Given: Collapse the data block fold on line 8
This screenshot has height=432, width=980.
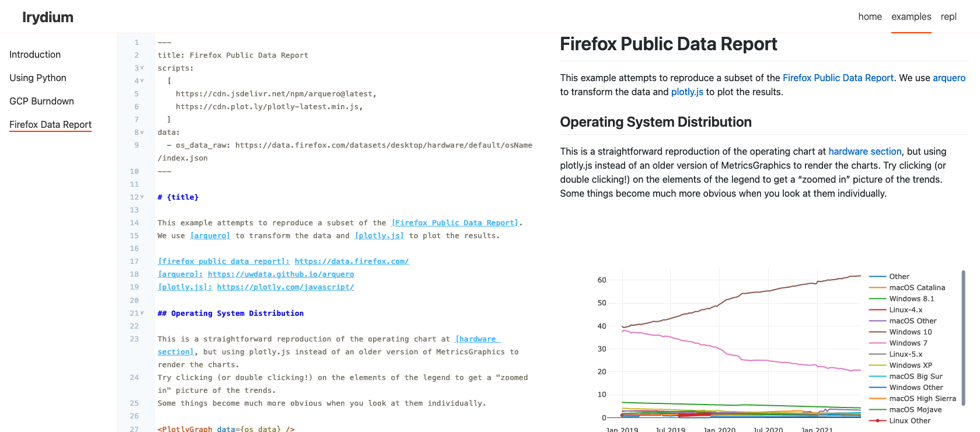Looking at the screenshot, I should coord(142,133).
